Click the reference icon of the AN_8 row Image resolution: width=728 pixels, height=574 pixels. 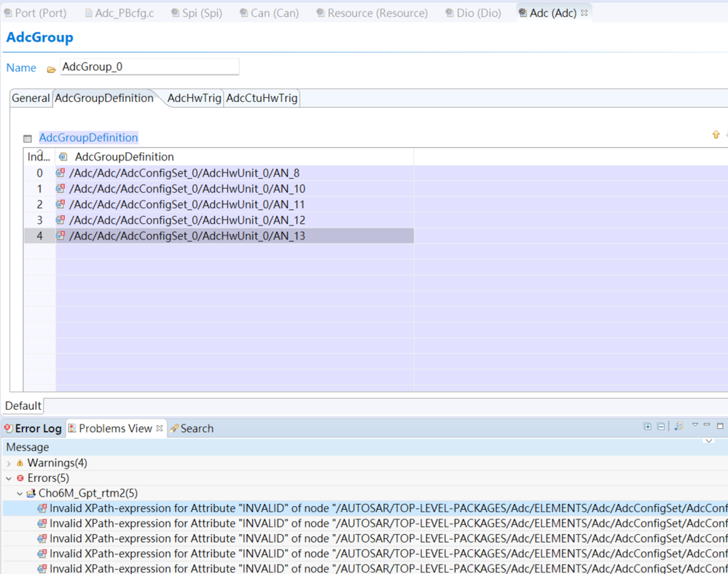tap(60, 173)
